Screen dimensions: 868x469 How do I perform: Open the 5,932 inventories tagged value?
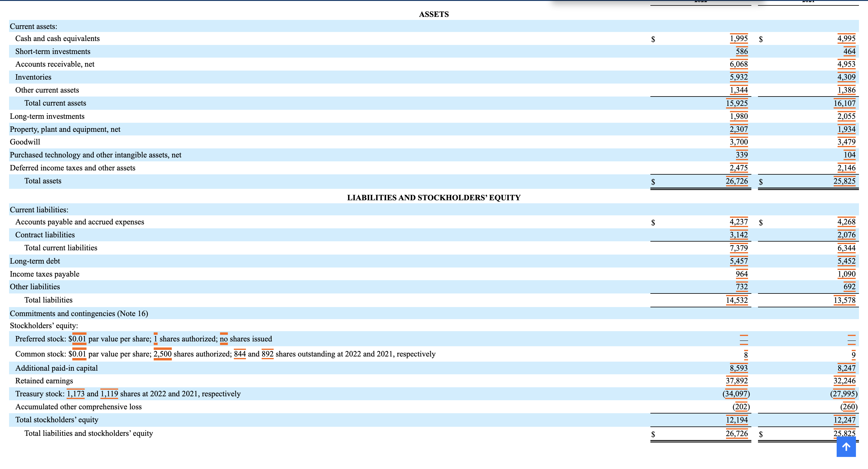(739, 77)
